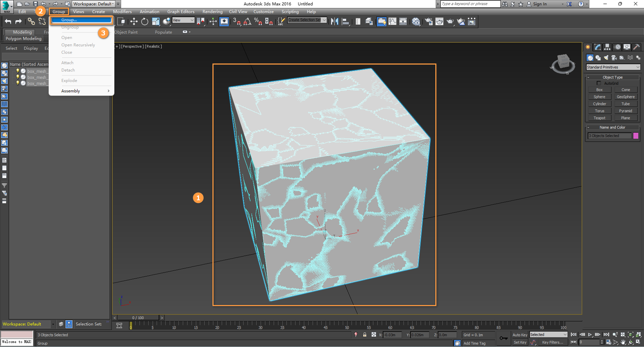Screen dimensions: 644x347
Task: Open the Modify panel tab icon
Action: [x=598, y=47]
